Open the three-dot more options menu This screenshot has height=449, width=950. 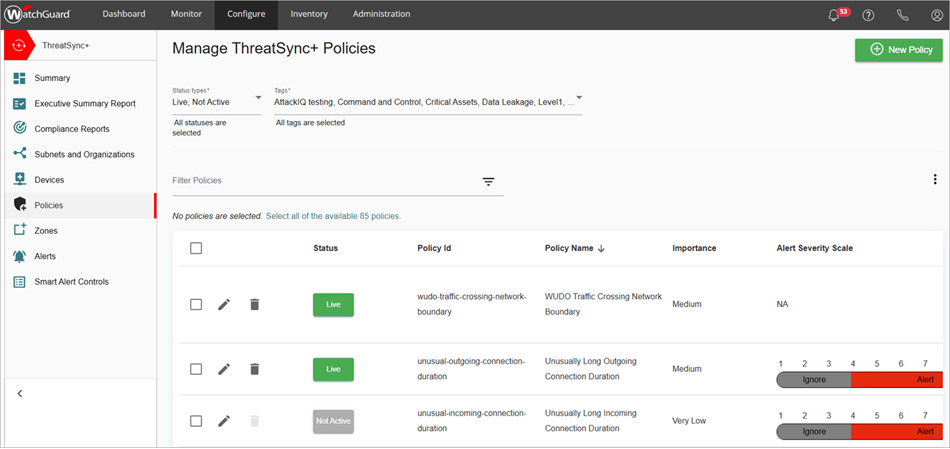(934, 179)
